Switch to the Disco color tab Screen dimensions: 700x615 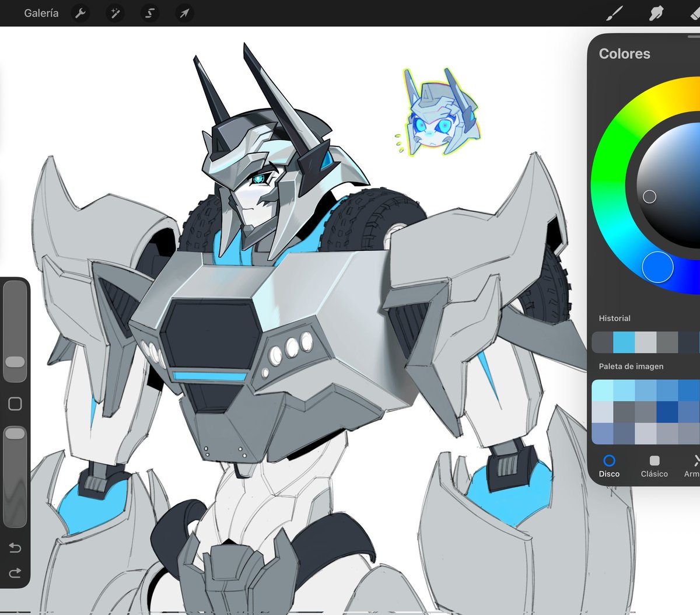(609, 467)
